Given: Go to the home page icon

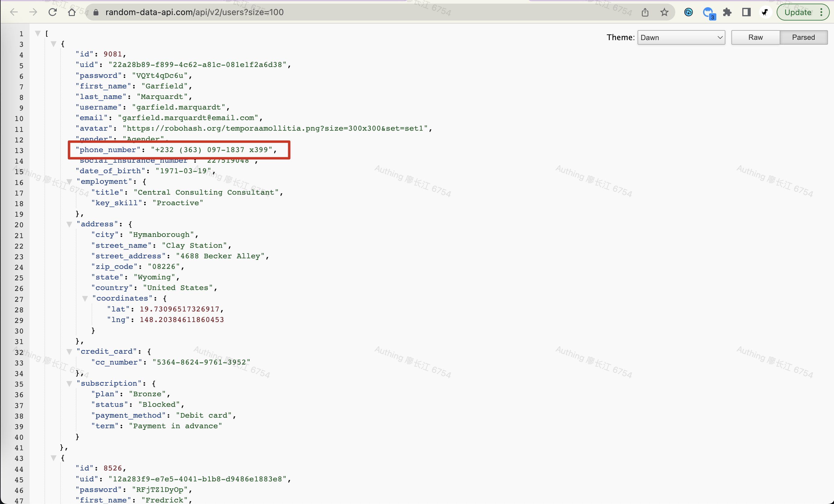Looking at the screenshot, I should click(72, 12).
